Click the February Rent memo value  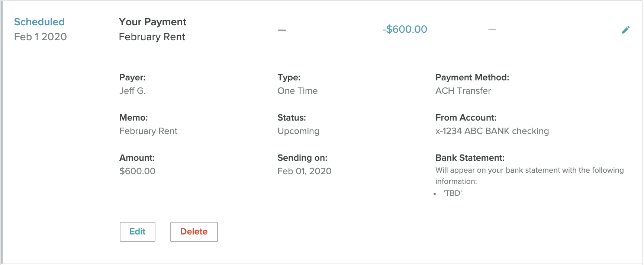(x=148, y=131)
